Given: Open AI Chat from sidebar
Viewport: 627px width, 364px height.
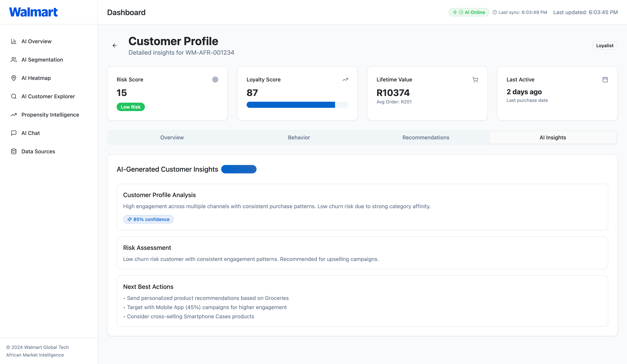Looking at the screenshot, I should pos(49,133).
